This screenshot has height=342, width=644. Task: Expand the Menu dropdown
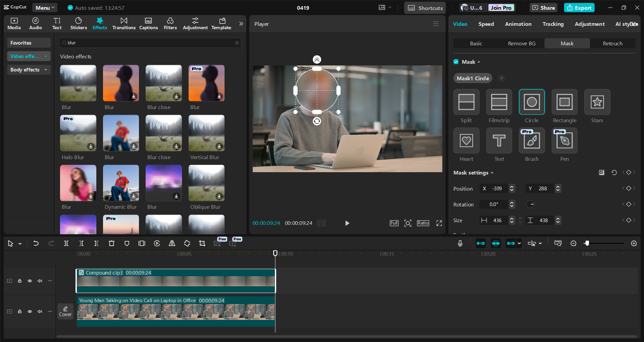(x=45, y=8)
